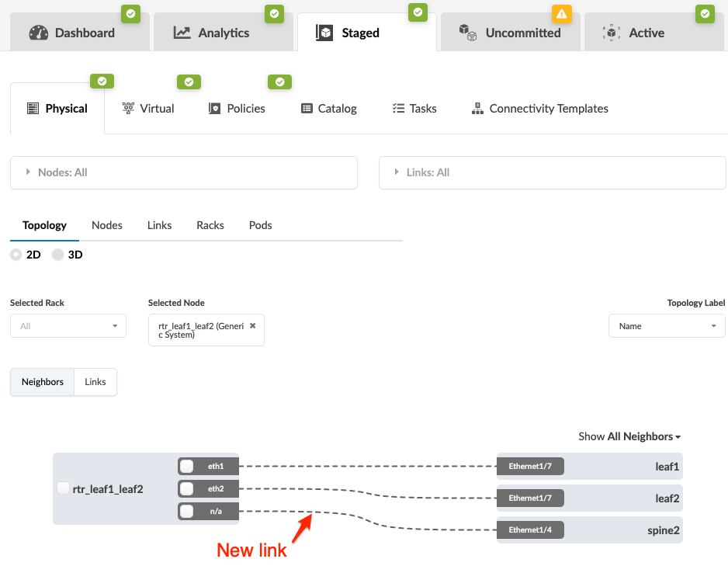Tick the rtr_leaf1_leaf2 node checkbox
The width and height of the screenshot is (728, 573).
coord(64,488)
